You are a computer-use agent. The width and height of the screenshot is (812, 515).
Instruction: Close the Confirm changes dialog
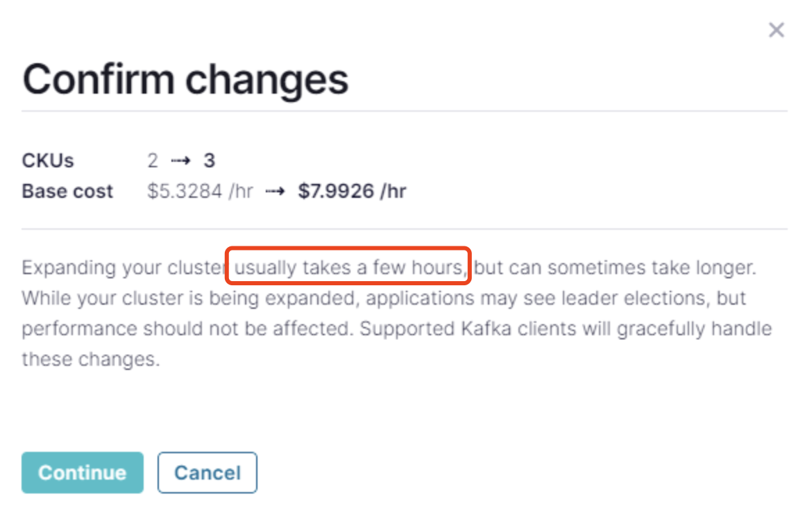[x=776, y=30]
